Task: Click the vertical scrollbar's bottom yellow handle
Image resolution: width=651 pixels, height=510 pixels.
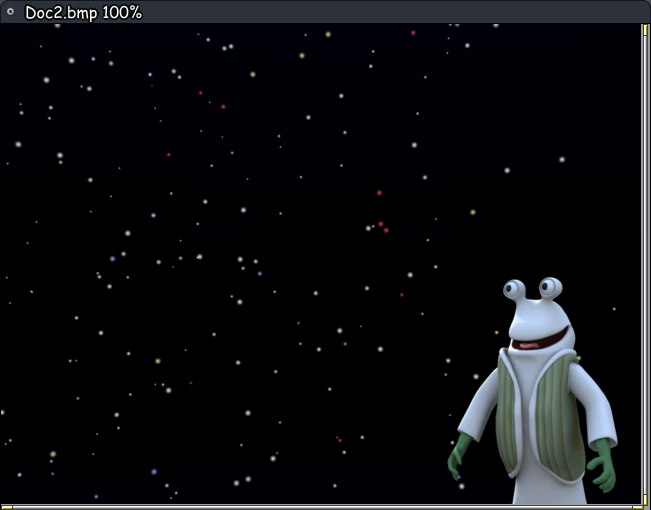Action: 646,499
